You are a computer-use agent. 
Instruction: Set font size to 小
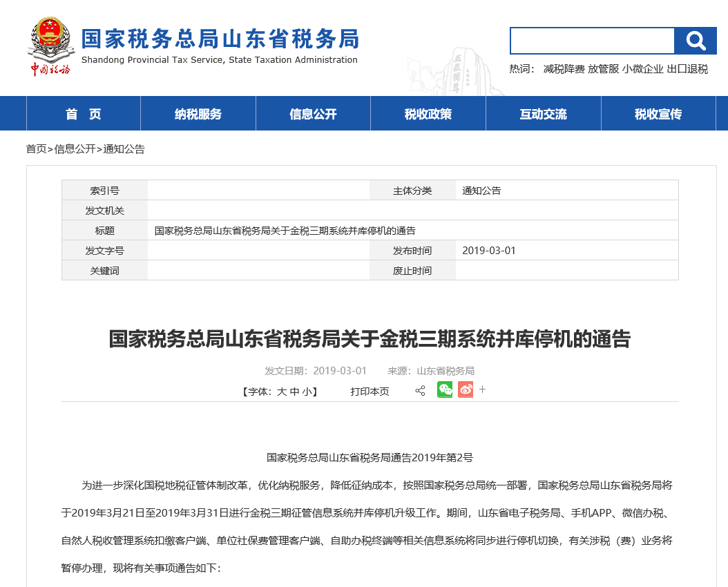(307, 392)
